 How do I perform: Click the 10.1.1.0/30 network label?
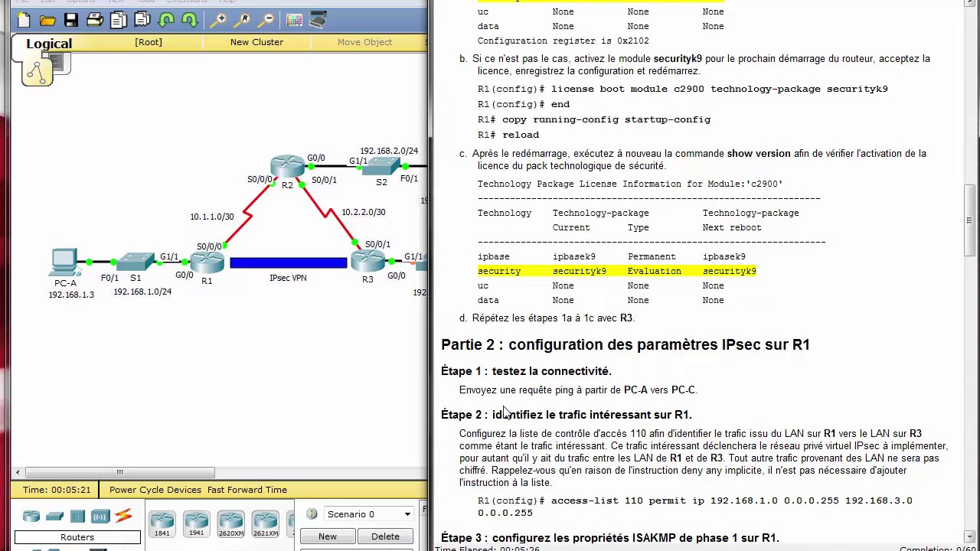[x=212, y=217]
